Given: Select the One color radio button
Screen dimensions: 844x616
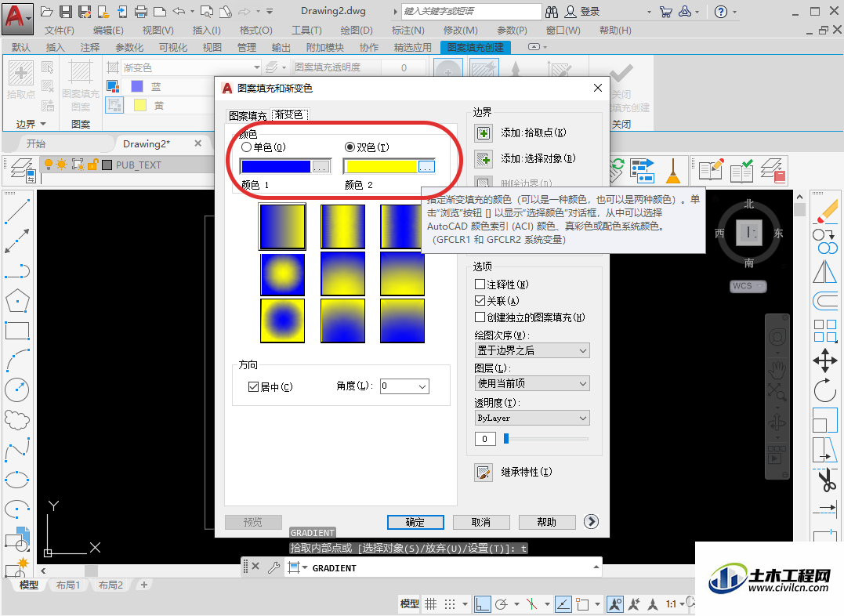Looking at the screenshot, I should 246,147.
